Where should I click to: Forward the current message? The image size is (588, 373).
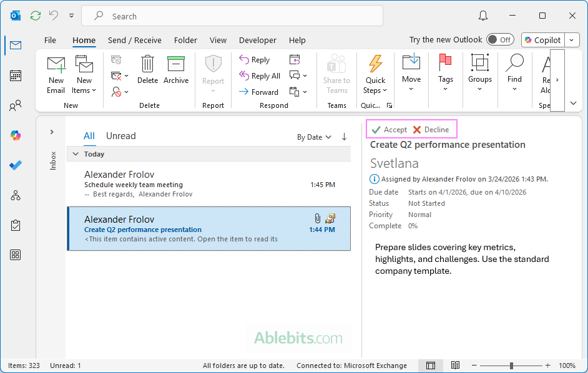pos(258,92)
